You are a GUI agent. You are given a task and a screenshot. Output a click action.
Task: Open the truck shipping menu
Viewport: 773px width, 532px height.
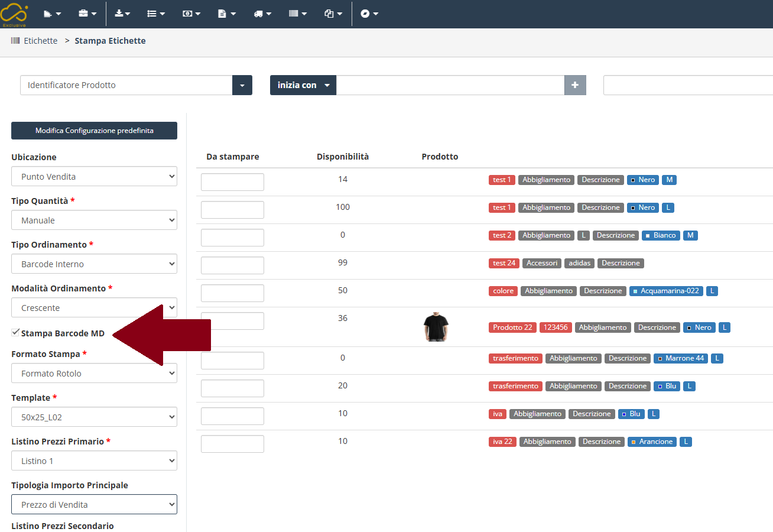(263, 14)
